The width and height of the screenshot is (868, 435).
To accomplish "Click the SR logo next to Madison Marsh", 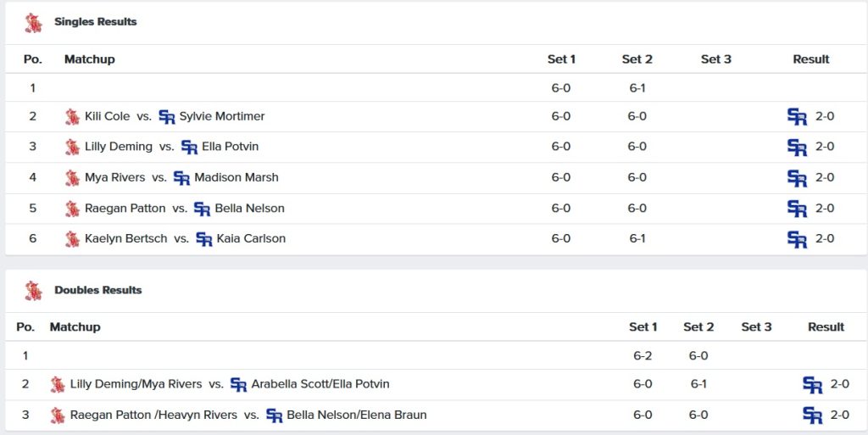I will [x=181, y=178].
